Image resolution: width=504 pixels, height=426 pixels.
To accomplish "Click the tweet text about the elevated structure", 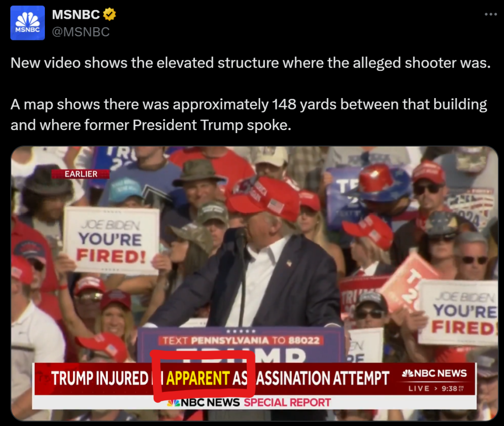I will click(251, 63).
